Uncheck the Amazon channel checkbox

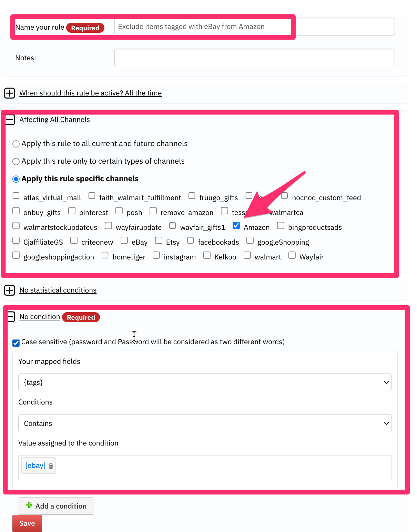pyautogui.click(x=236, y=225)
